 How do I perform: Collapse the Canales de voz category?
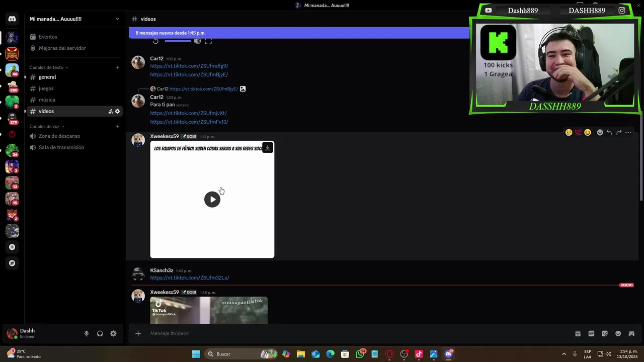click(x=46, y=127)
